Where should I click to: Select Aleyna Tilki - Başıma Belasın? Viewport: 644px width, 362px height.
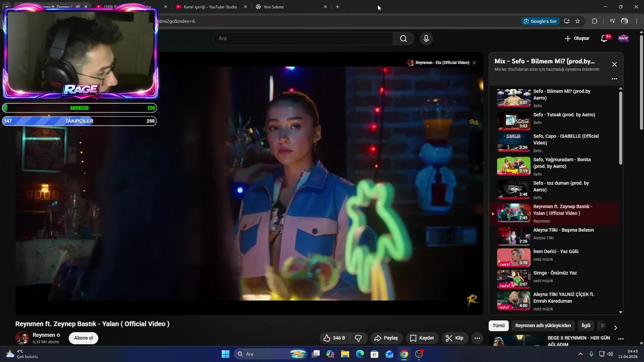[553, 236]
